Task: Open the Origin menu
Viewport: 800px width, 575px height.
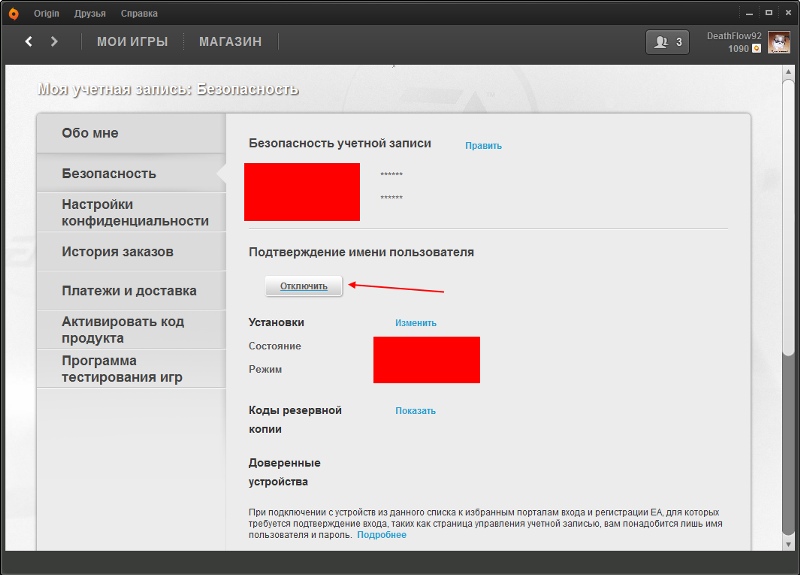Action: click(x=46, y=14)
